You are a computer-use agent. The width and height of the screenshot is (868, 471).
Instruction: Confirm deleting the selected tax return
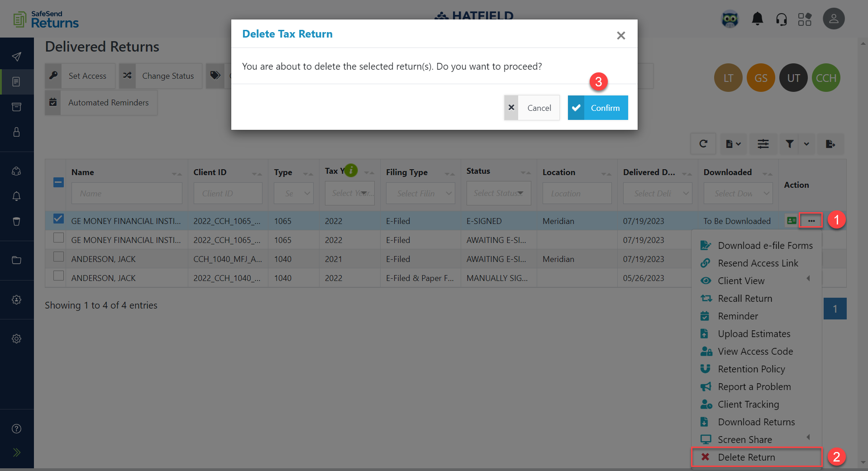[x=597, y=108]
